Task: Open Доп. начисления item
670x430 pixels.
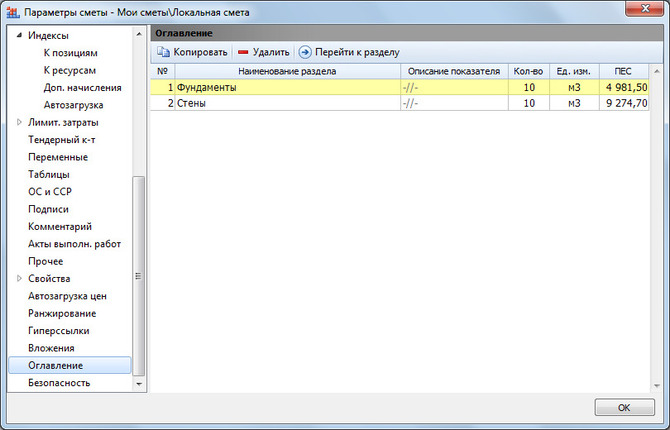Action: coord(82,88)
